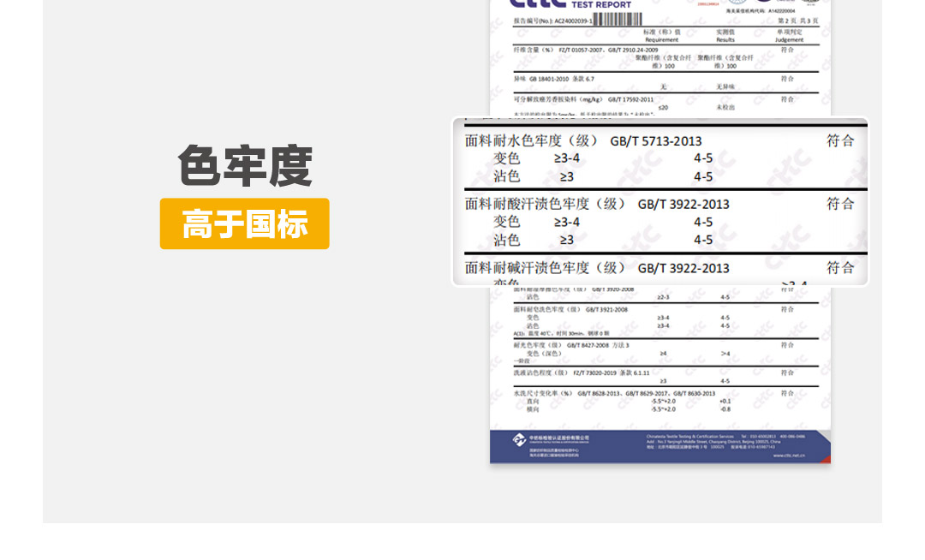
Task: Select the 面料耐水色牢度 GB/T 5713-2013 row
Action: [583, 141]
